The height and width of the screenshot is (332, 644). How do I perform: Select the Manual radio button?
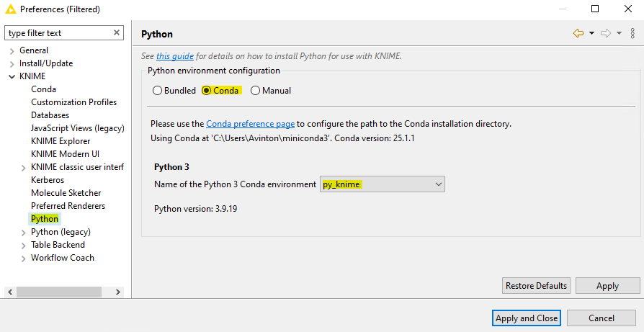(x=256, y=91)
